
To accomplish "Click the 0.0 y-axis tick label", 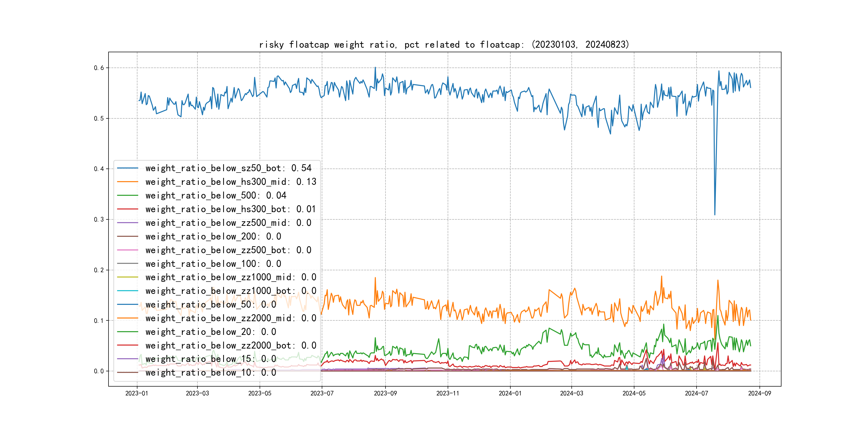I will click(99, 371).
